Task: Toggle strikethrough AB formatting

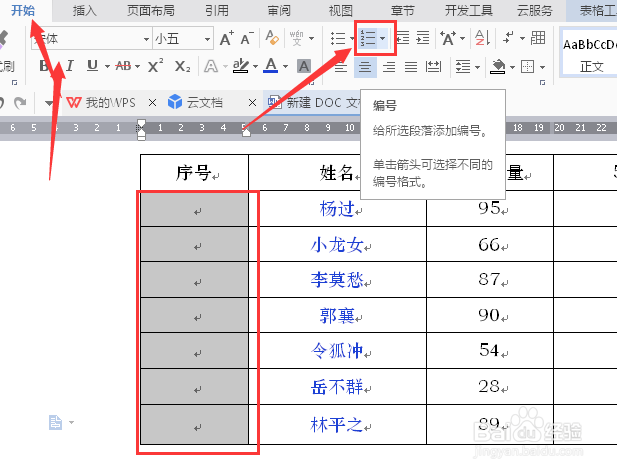Action: pos(123,66)
